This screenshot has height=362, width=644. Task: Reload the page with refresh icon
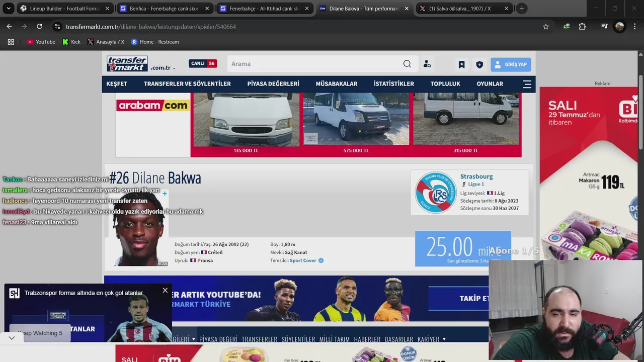coord(39,27)
